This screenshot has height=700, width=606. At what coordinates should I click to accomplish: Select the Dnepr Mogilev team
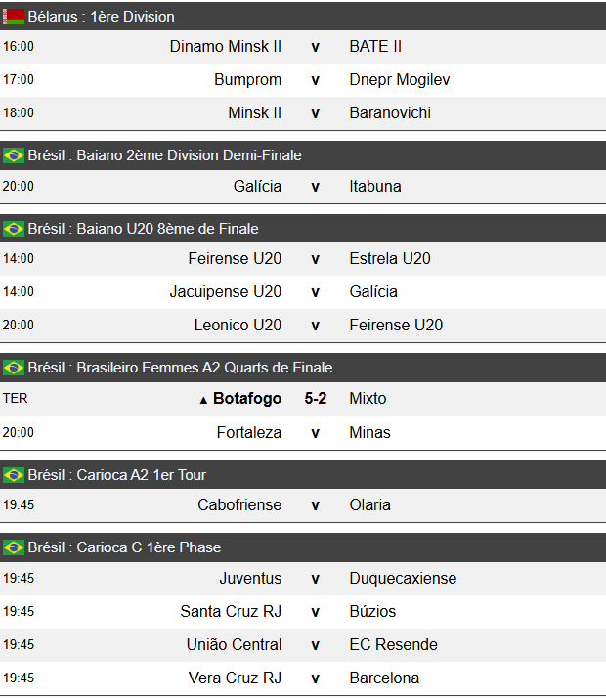(400, 79)
